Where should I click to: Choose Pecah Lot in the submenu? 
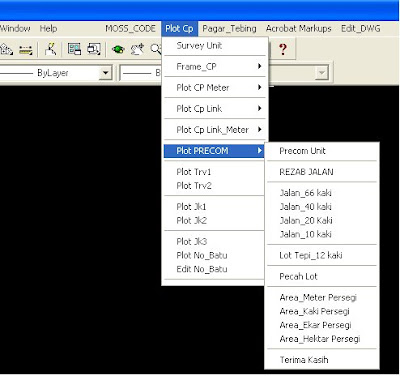click(322, 276)
